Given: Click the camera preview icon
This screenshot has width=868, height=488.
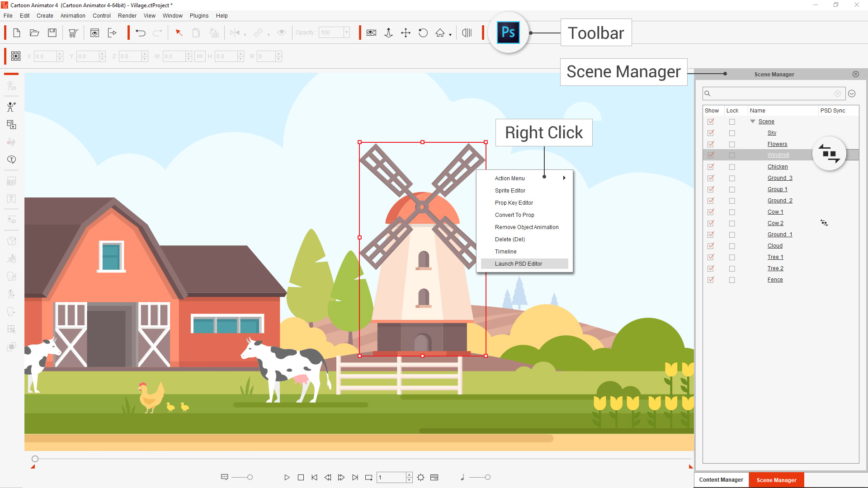Looking at the screenshot, I should 371,33.
